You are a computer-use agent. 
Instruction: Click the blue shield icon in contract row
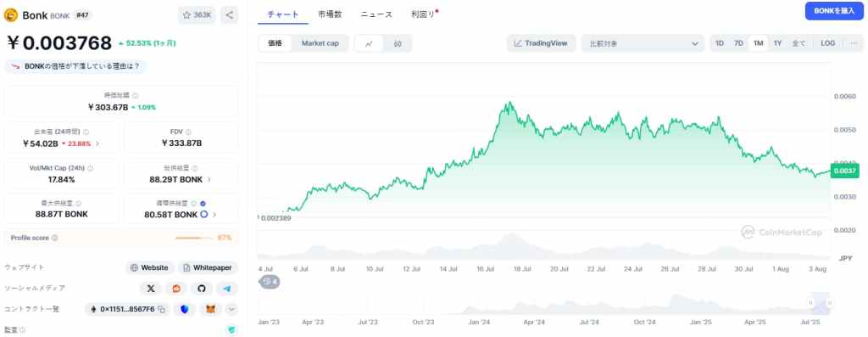point(184,309)
